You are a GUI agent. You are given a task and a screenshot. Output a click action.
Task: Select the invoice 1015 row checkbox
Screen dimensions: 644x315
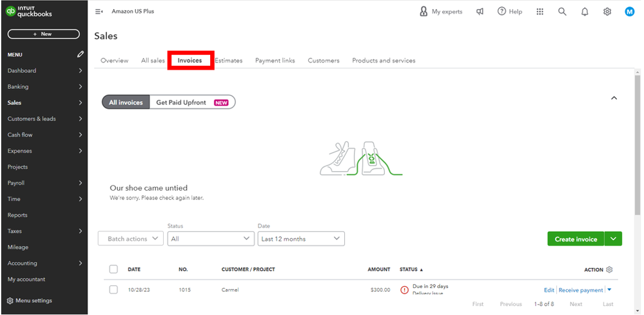[113, 290]
